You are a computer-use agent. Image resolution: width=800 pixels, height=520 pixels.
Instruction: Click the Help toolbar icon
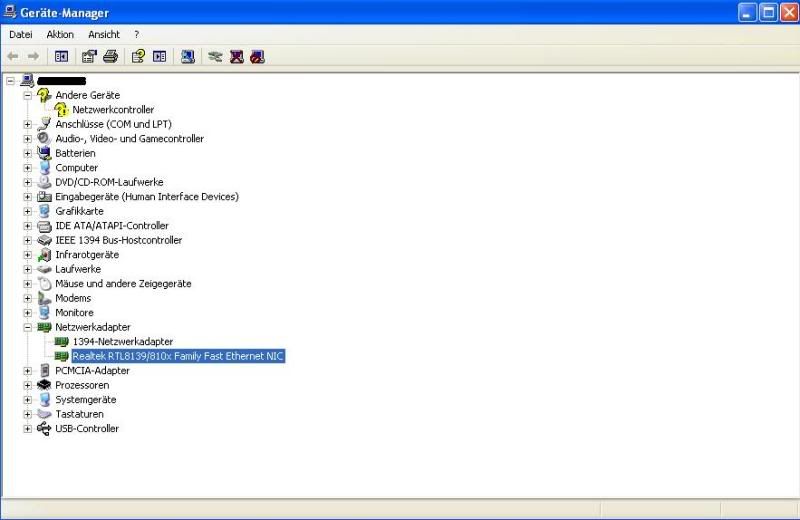138,56
